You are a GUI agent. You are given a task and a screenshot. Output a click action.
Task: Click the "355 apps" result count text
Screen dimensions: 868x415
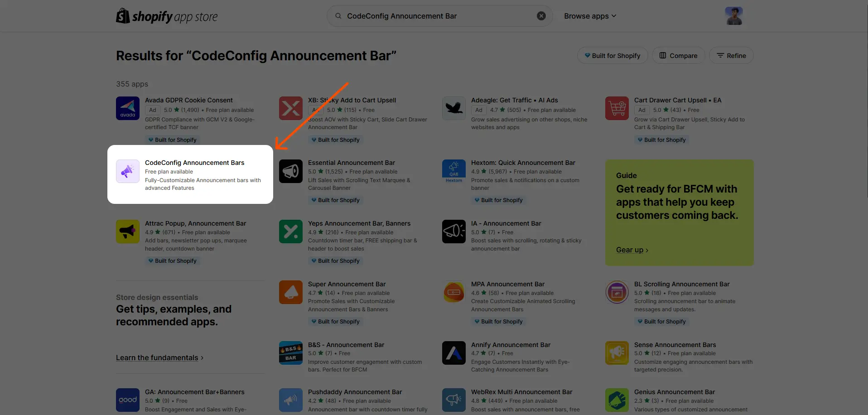132,84
